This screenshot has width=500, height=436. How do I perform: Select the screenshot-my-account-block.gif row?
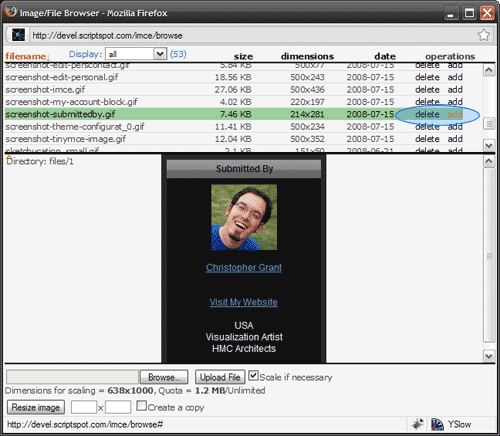[x=234, y=102]
